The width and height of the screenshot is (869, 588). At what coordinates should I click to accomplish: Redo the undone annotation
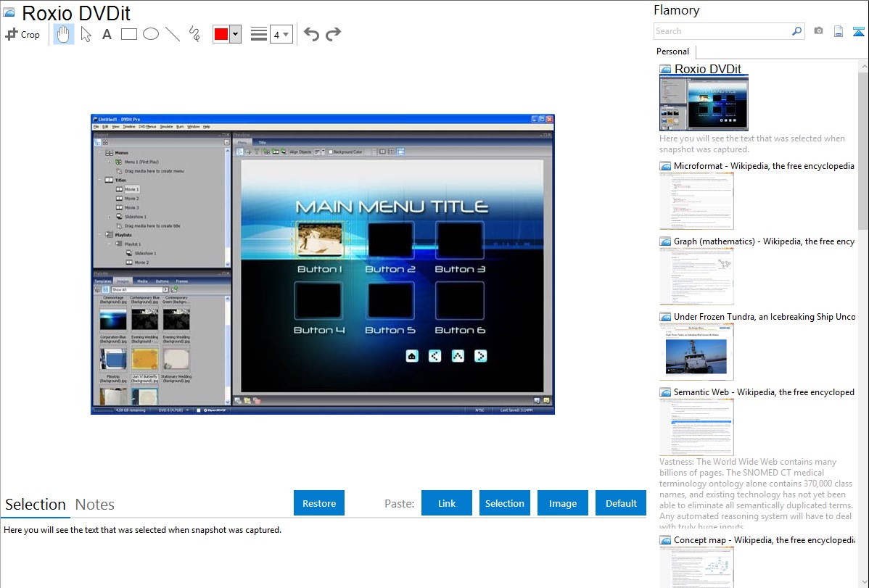pyautogui.click(x=333, y=34)
